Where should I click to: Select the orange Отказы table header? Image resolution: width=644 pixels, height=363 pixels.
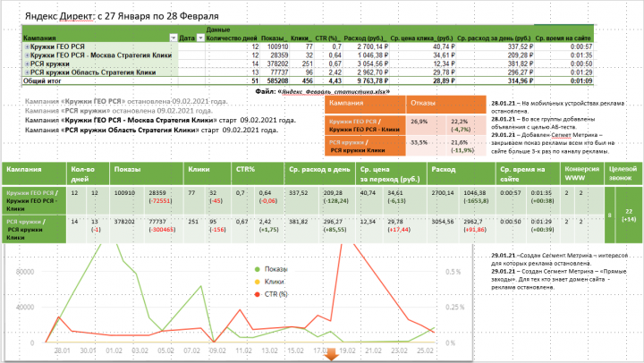tap(446, 104)
